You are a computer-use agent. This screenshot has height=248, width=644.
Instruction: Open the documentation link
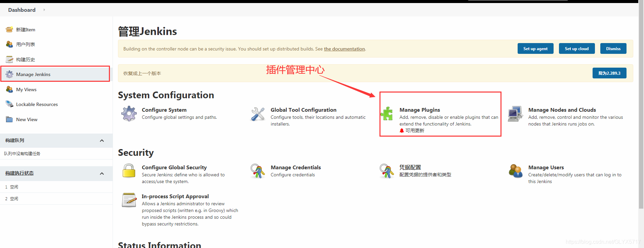tap(345, 49)
